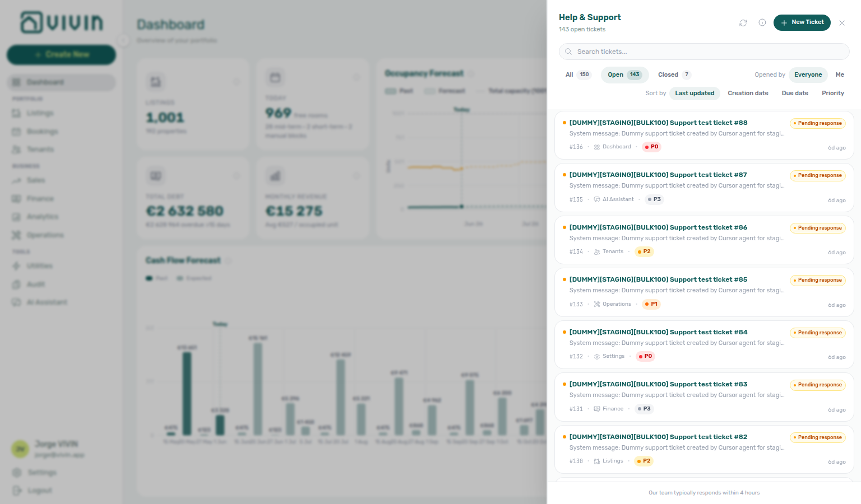Sort tickets by Creation date

coord(748,93)
